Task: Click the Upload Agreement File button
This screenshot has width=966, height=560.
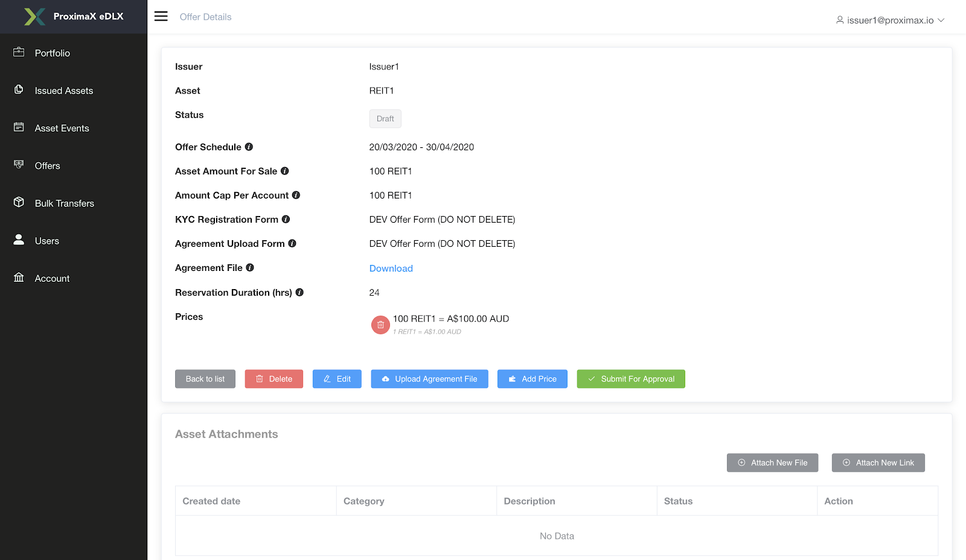Action: [429, 379]
